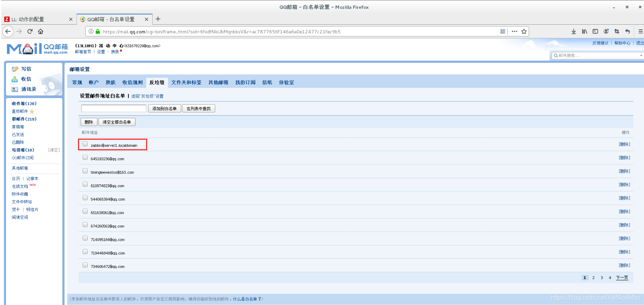Screen dimensions: 644x305
Task: Check the timingleewestos@163.com checkbox
Action: (x=85, y=171)
